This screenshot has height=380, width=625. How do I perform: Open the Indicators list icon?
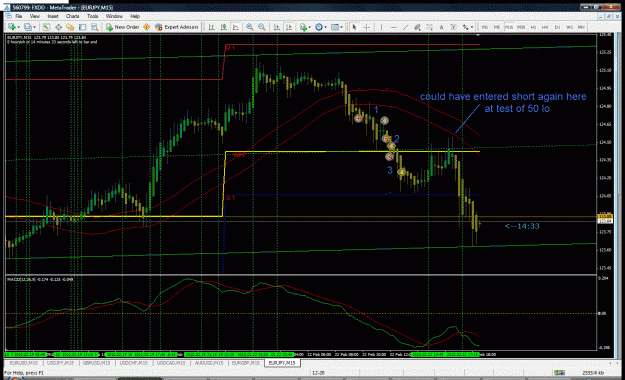[x=303, y=27]
